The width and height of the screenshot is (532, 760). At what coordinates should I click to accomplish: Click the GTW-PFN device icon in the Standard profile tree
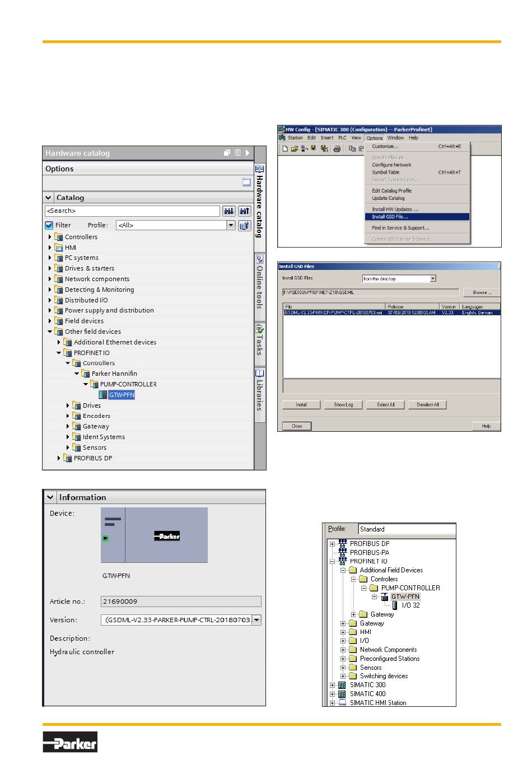click(x=385, y=596)
